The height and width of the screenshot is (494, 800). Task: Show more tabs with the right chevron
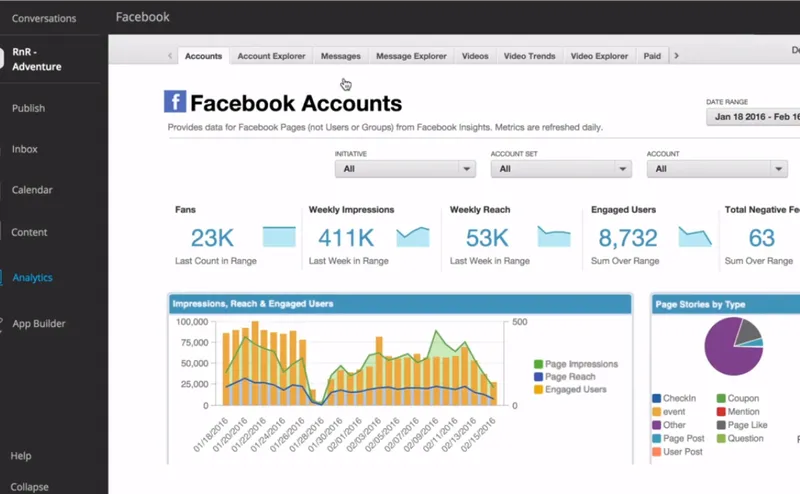pos(677,56)
